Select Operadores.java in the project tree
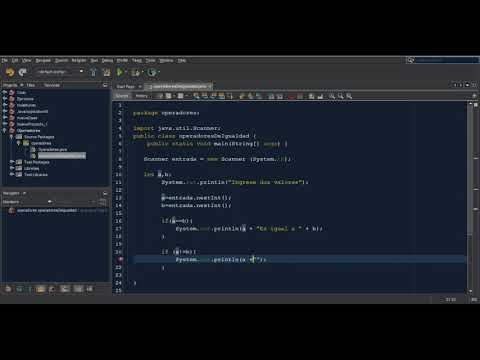 pyautogui.click(x=52, y=149)
